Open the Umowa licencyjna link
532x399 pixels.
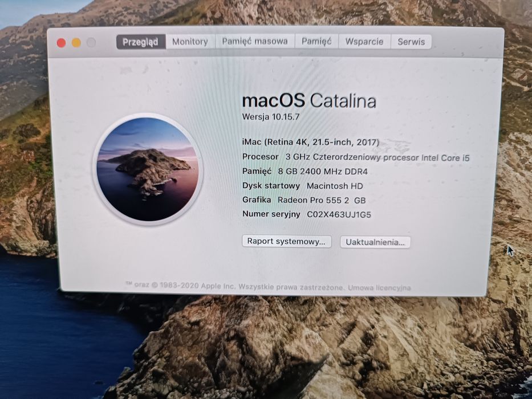click(379, 288)
